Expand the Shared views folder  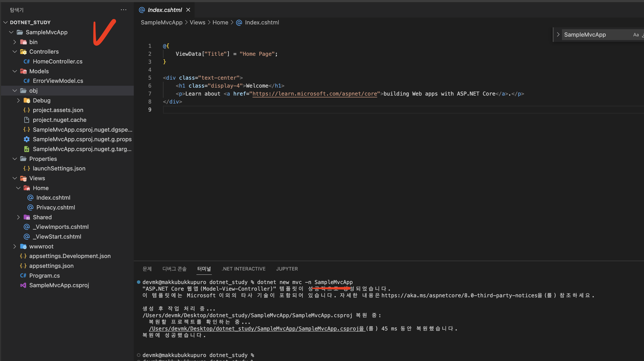click(x=18, y=217)
